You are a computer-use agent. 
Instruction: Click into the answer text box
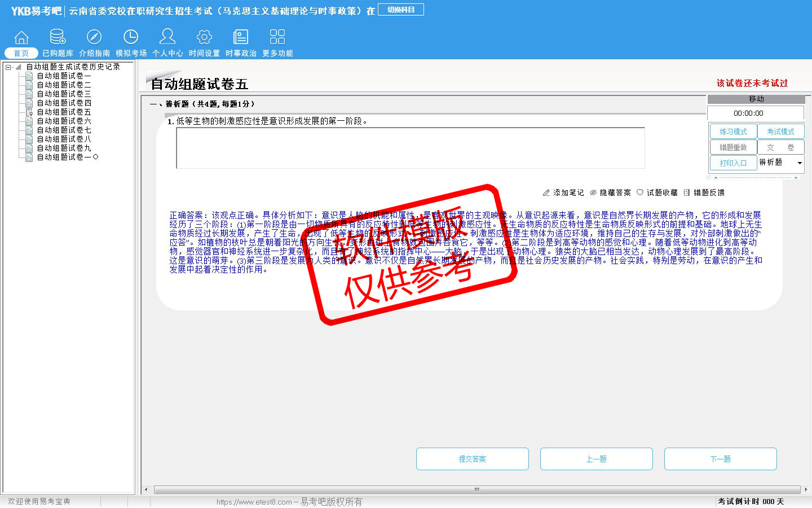410,148
